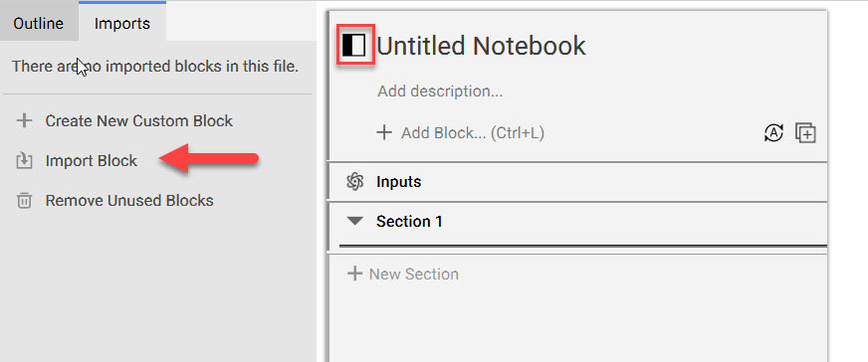This screenshot has height=362, width=868.
Task: Click the no imported blocks message
Action: click(155, 67)
